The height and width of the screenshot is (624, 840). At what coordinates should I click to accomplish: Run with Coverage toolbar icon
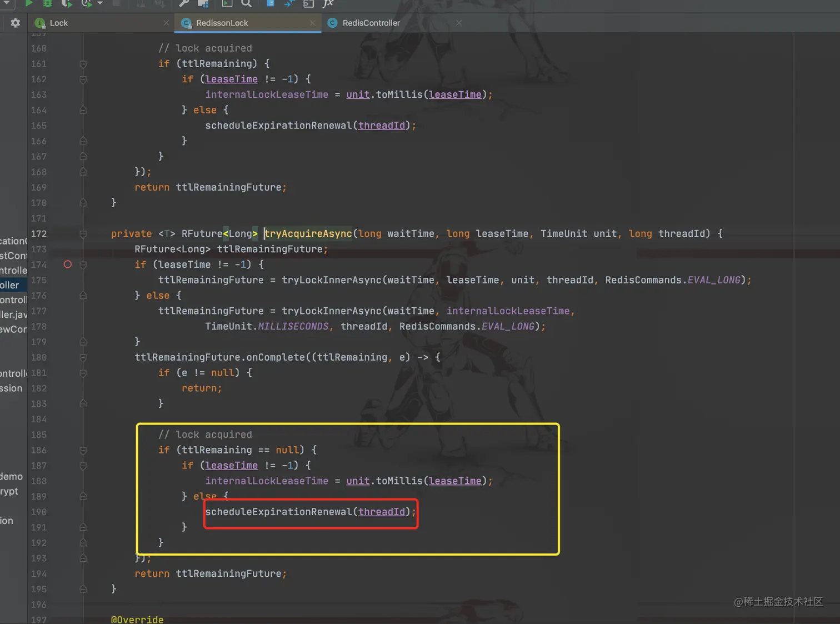[67, 3]
